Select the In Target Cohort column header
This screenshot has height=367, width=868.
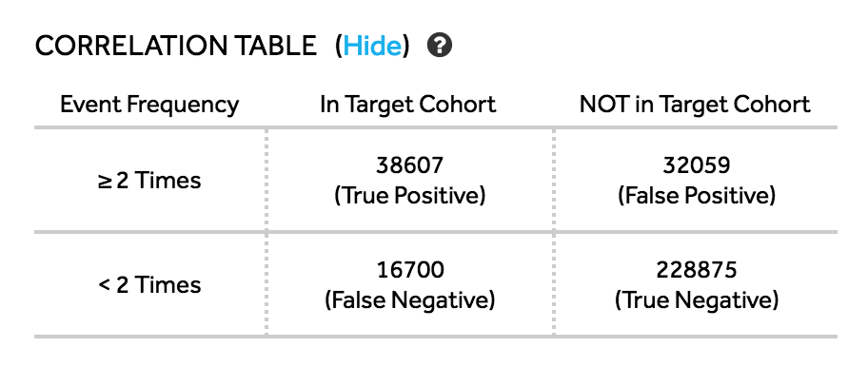pyautogui.click(x=408, y=104)
